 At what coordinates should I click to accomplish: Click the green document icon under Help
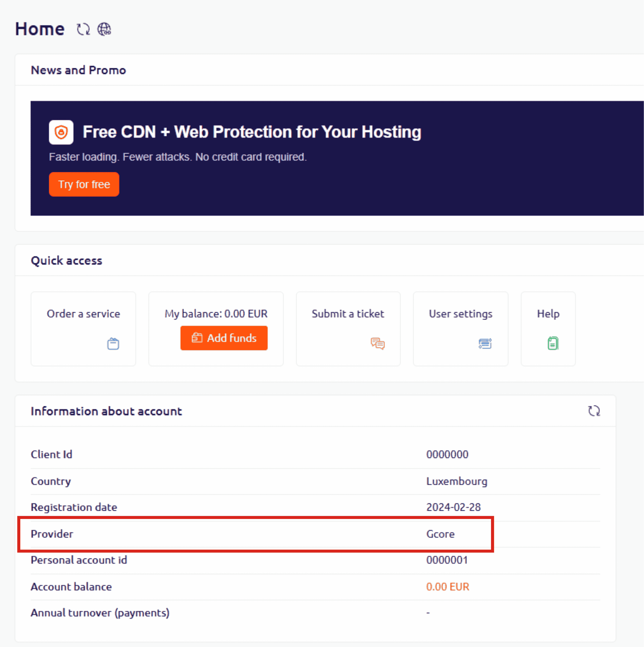(553, 343)
